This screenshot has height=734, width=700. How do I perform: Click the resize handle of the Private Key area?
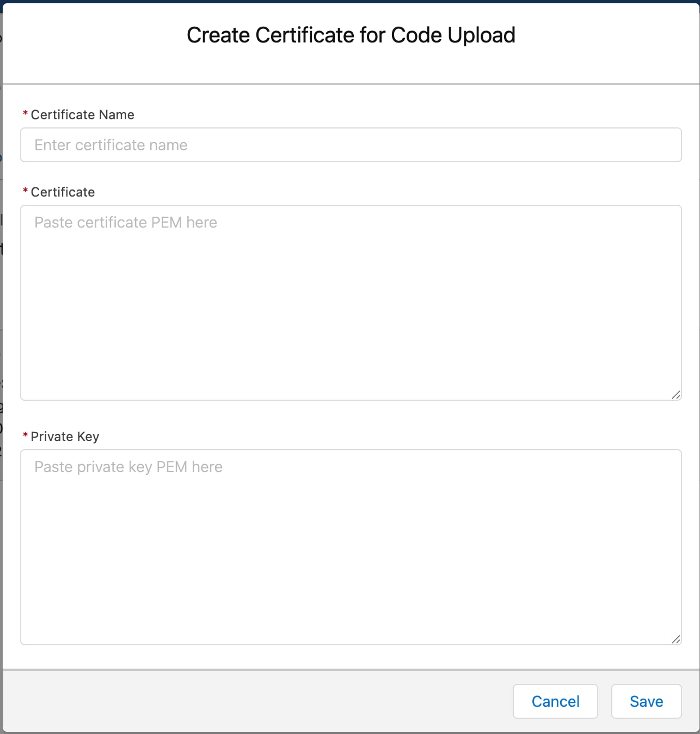(x=677, y=639)
